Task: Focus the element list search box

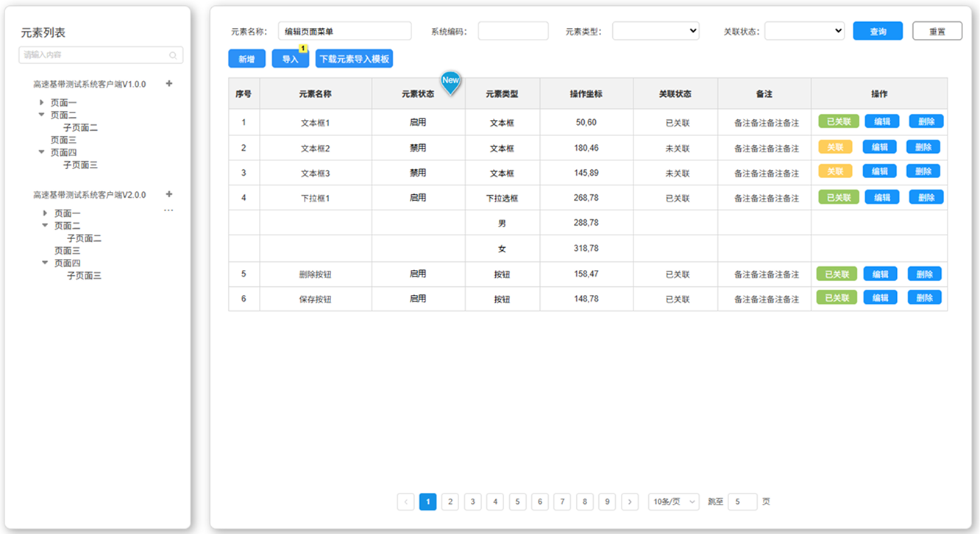Action: tap(101, 55)
